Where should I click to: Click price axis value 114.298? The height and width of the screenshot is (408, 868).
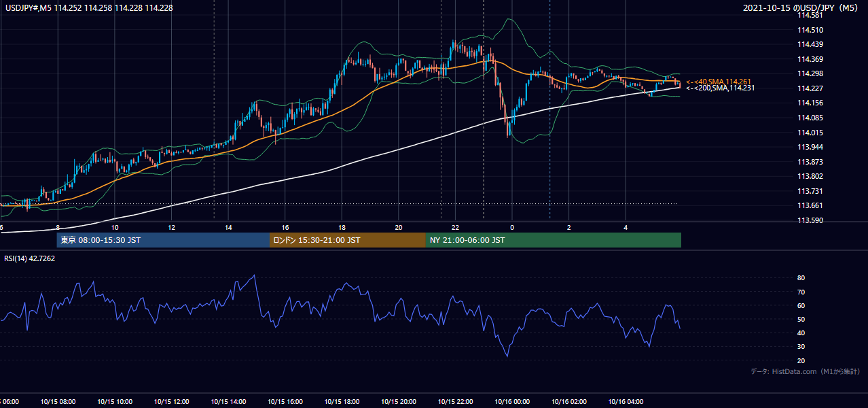click(x=810, y=73)
